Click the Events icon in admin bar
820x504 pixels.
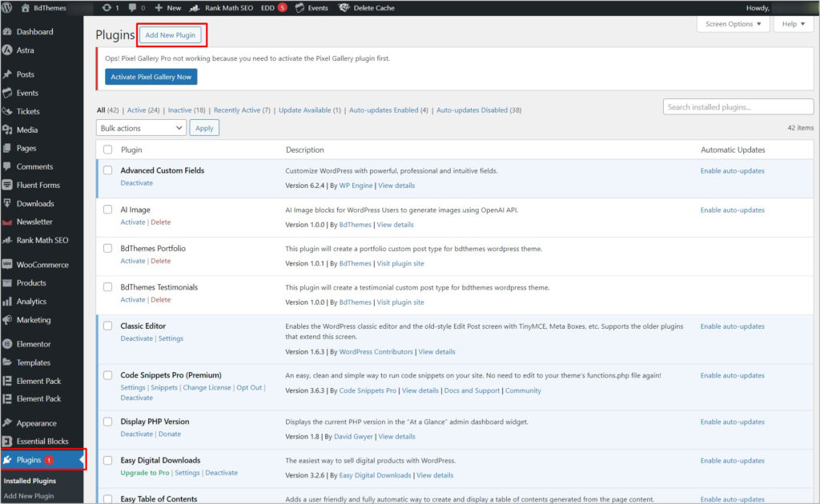click(299, 8)
